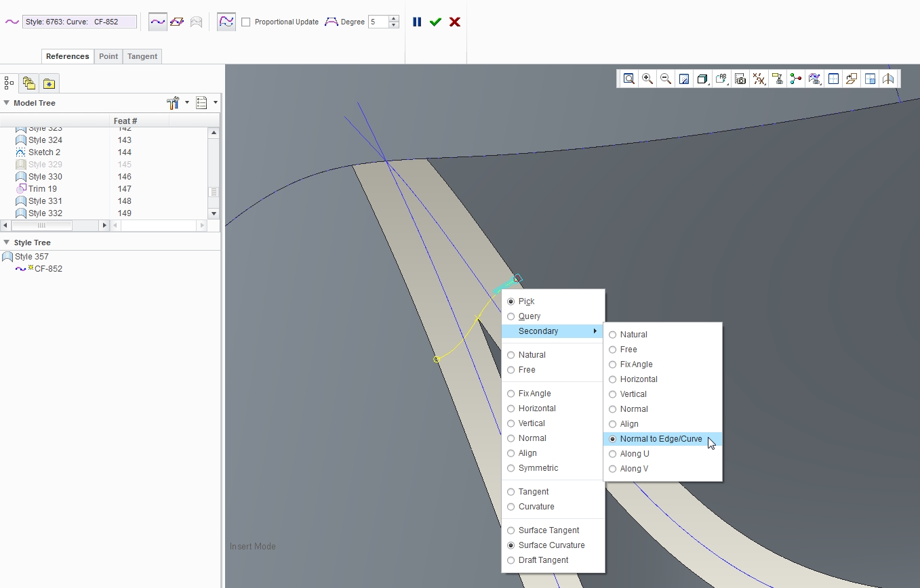The image size is (920, 588).
Task: Open Model Tree settings tool icon
Action: (173, 103)
